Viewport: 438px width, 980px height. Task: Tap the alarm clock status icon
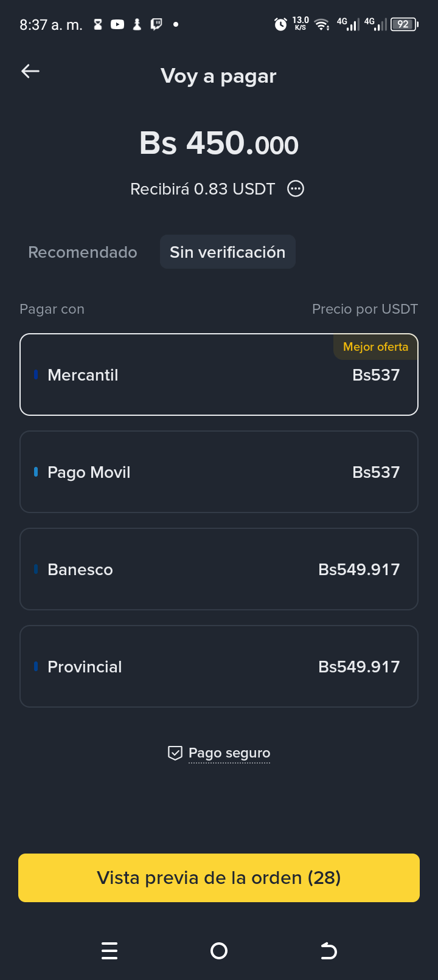coord(280,24)
